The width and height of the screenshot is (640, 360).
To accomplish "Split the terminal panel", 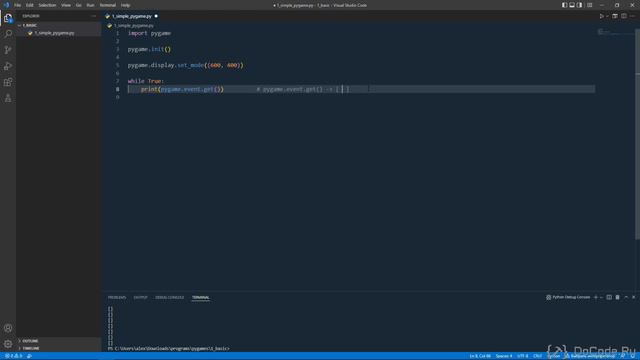I will click(x=609, y=297).
